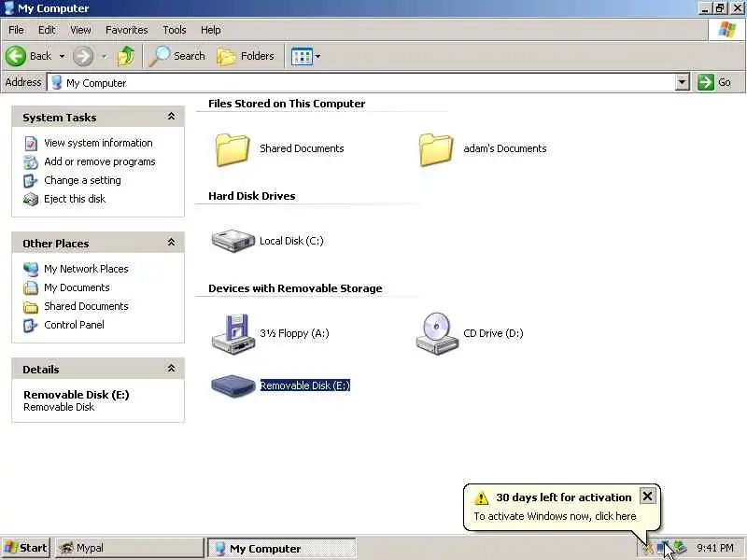Go up one folder level icon
Viewport: 747px width, 560px height.
(126, 56)
